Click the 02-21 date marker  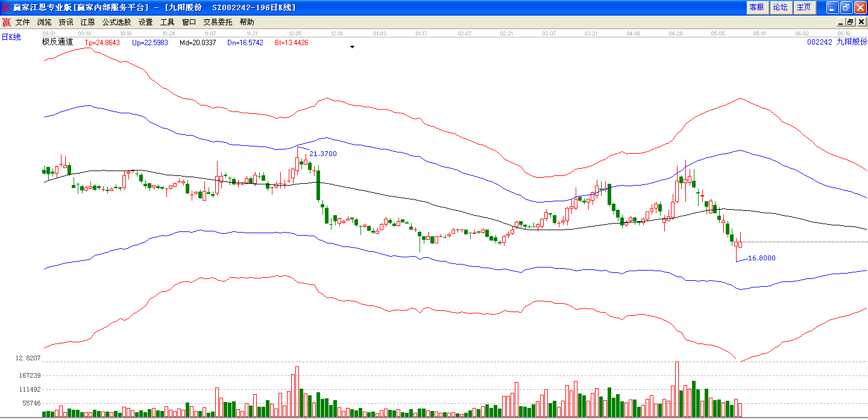pos(506,34)
